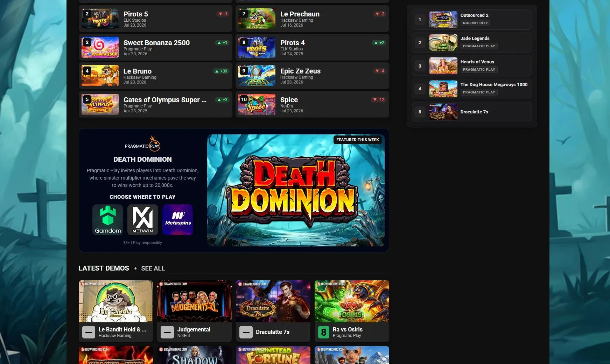Click the Sweet Bonanza 2500 game icon
610x364 pixels.
point(100,47)
